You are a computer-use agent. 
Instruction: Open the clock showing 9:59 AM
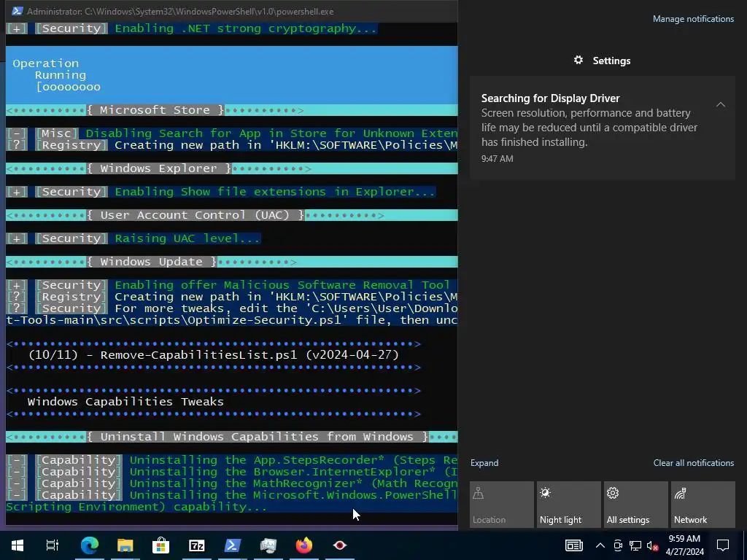(x=684, y=545)
